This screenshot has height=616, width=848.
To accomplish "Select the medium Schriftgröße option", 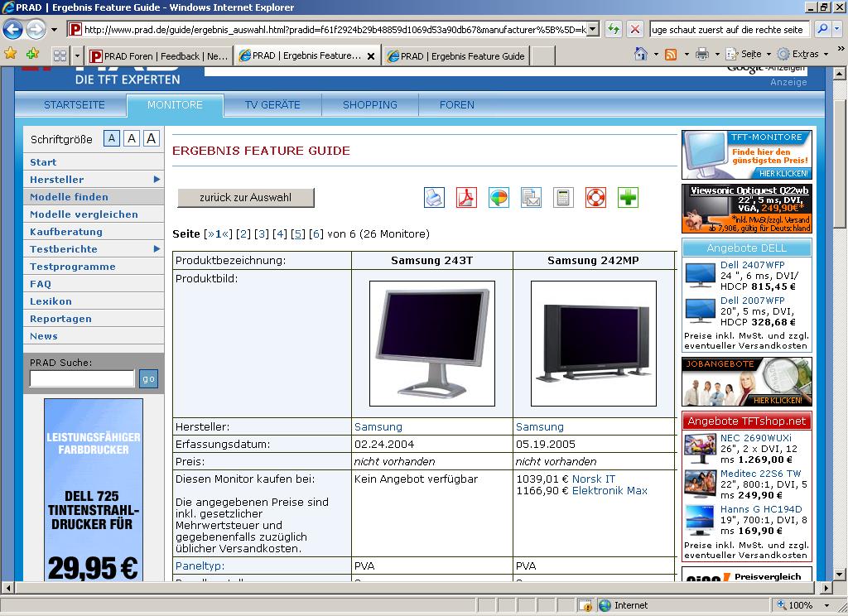I will (x=132, y=138).
